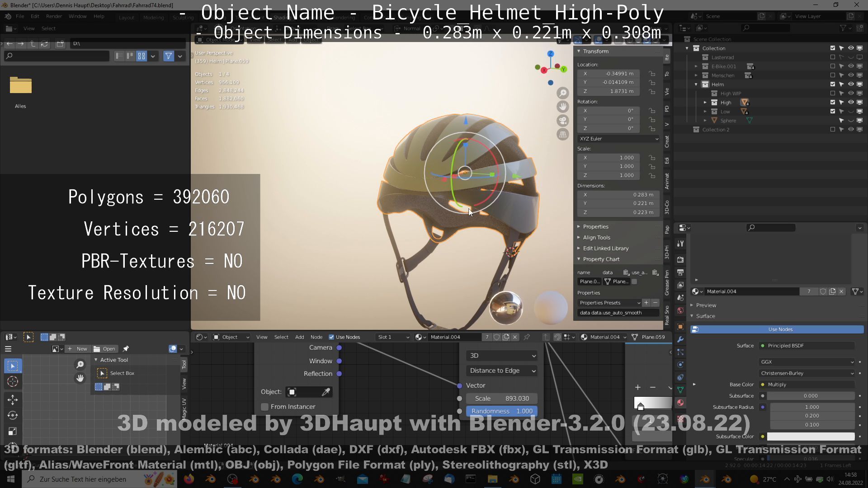The image size is (868, 488).
Task: Open the Render properties tab
Action: coord(680,260)
